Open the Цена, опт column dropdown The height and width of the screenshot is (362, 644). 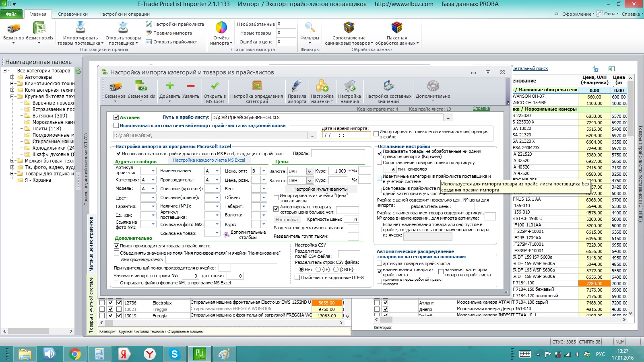pyautogui.click(x=264, y=171)
